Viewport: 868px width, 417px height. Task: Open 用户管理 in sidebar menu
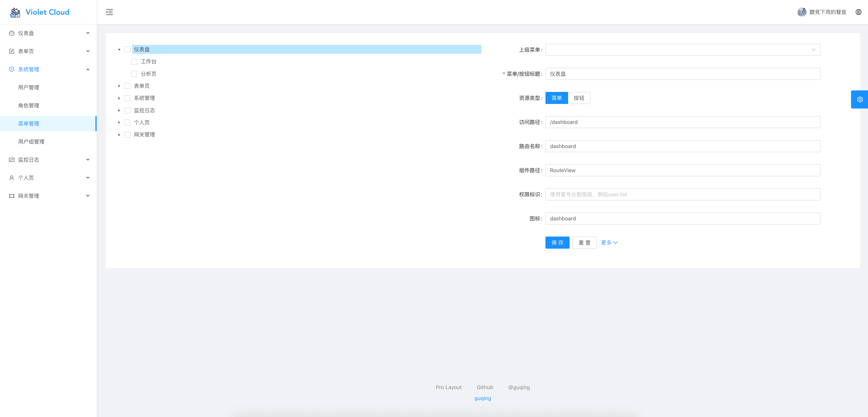(x=29, y=88)
